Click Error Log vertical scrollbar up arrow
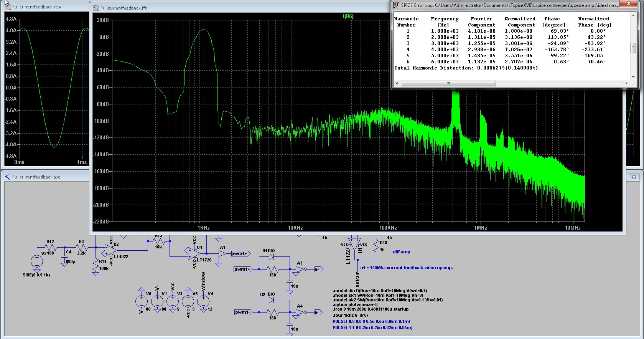 [633, 15]
